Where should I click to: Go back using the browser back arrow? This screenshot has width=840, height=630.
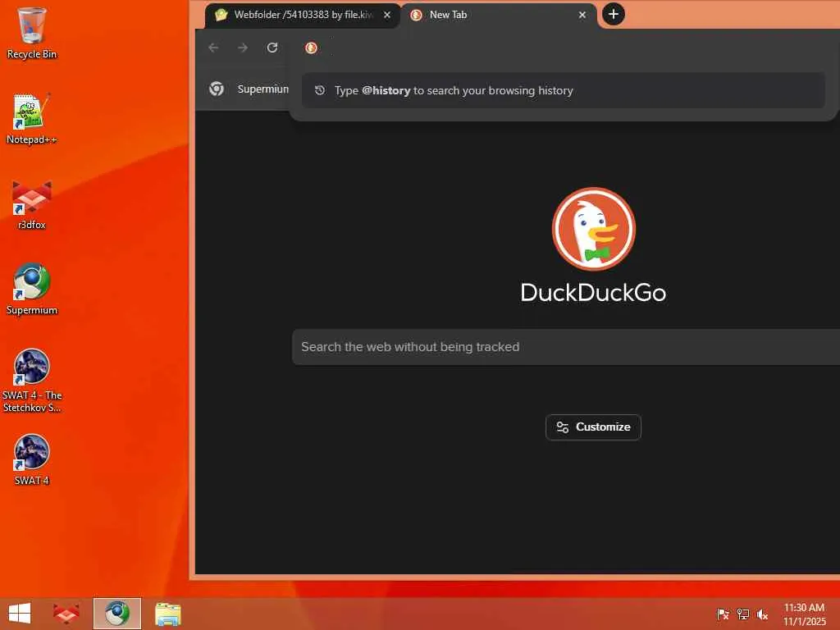click(213, 48)
